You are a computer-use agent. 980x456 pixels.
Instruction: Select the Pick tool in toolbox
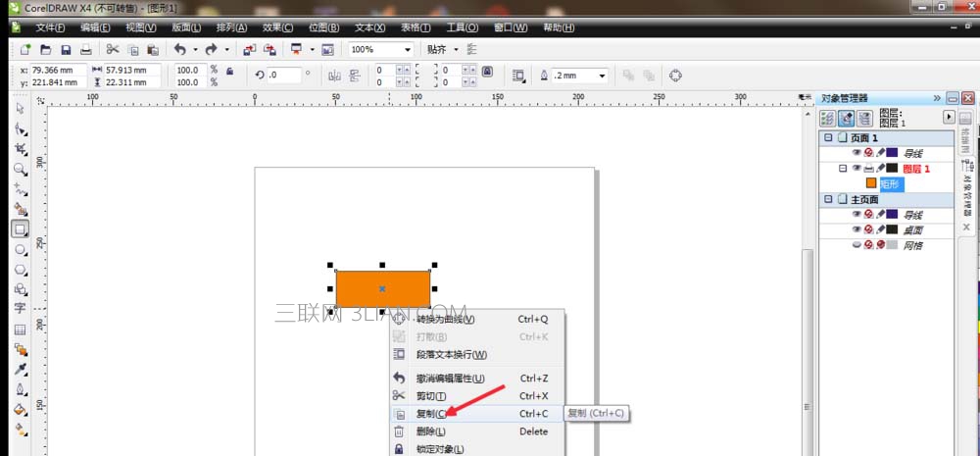pyautogui.click(x=20, y=108)
